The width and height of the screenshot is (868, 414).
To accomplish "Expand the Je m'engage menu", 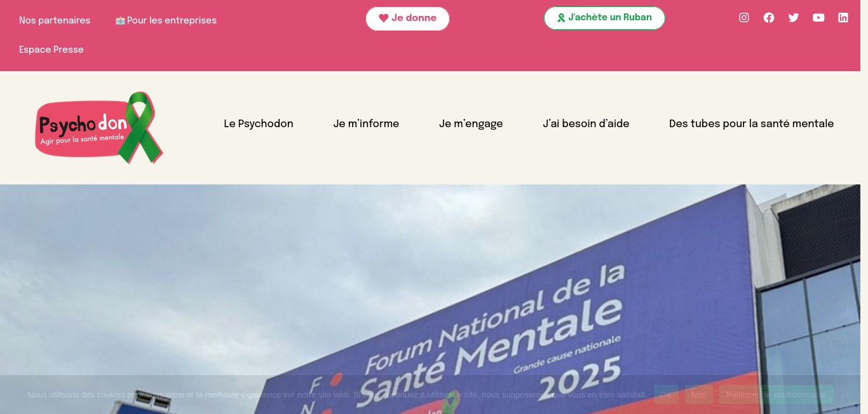I will tap(471, 124).
